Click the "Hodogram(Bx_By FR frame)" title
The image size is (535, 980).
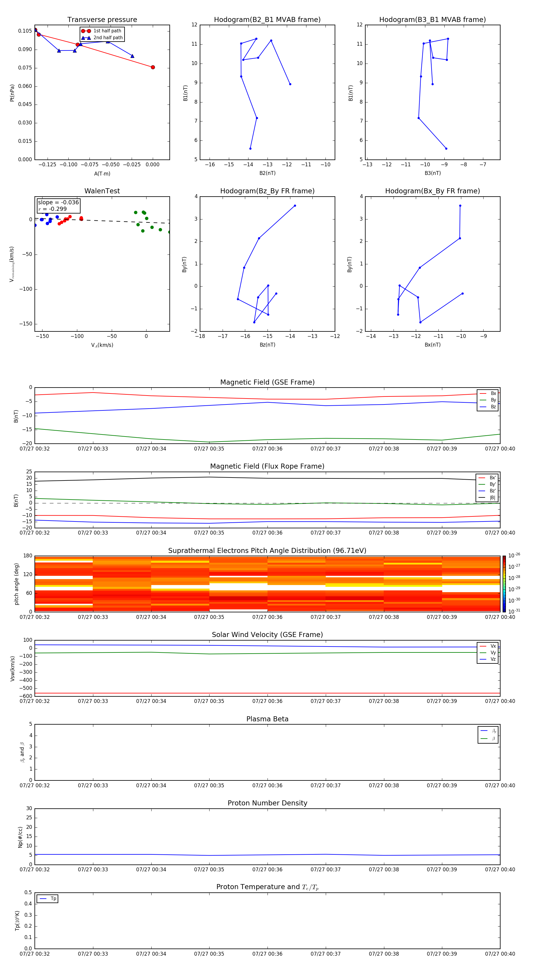(432, 191)
